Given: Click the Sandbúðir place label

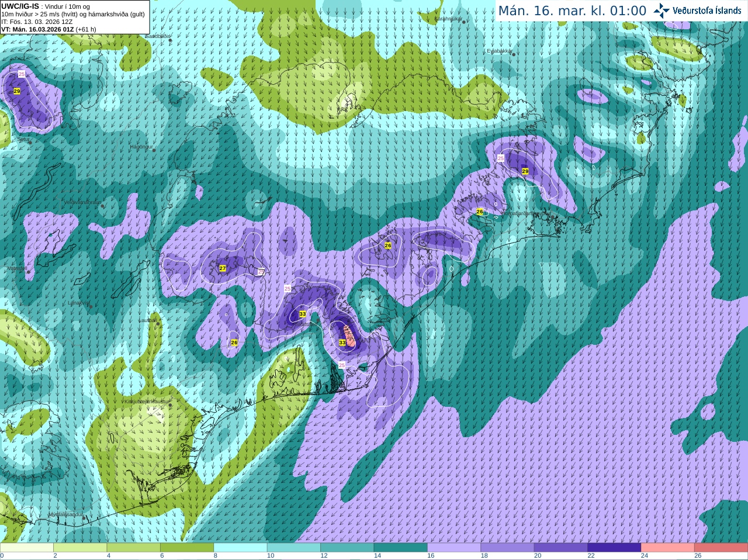Looking at the screenshot, I should (x=157, y=36).
